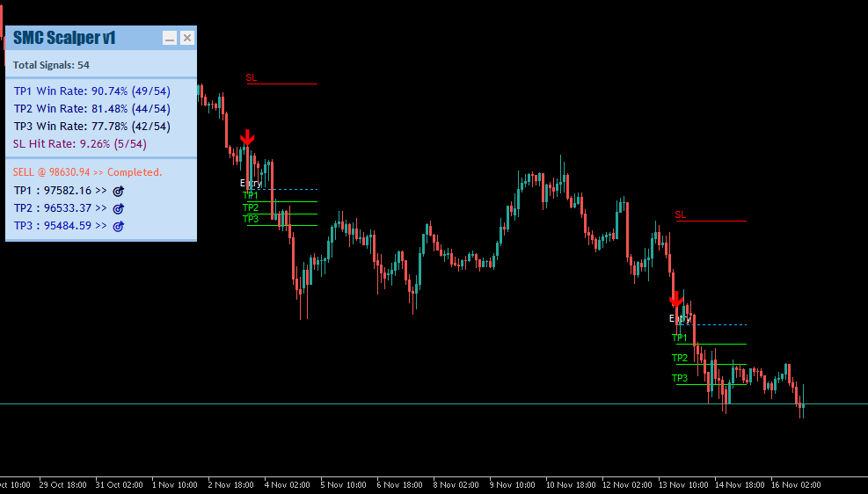Click the '29 Oct 18:00' time axis label
This screenshot has width=868, height=494.
(x=62, y=485)
